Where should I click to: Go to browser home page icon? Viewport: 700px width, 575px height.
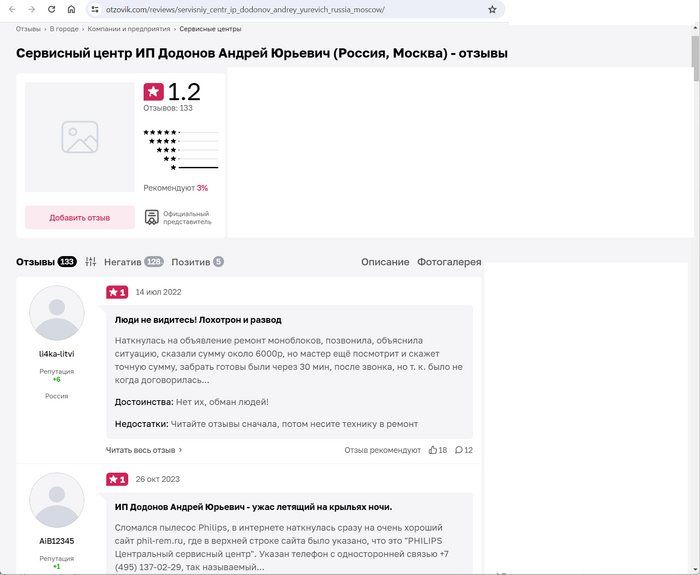coord(71,9)
